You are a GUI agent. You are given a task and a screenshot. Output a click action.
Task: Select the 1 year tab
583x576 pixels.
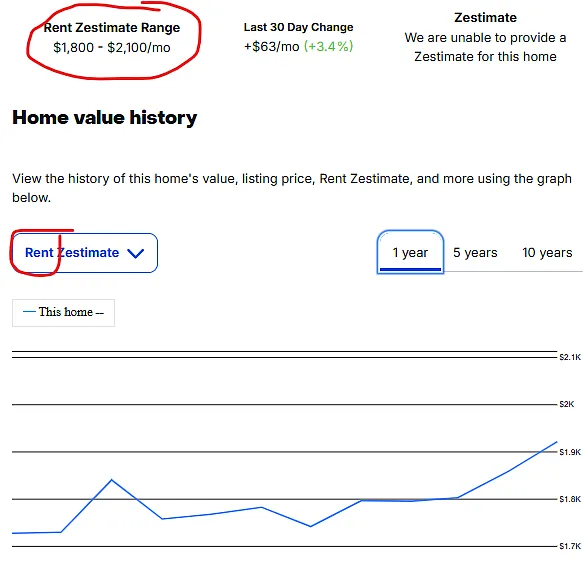[x=410, y=252]
